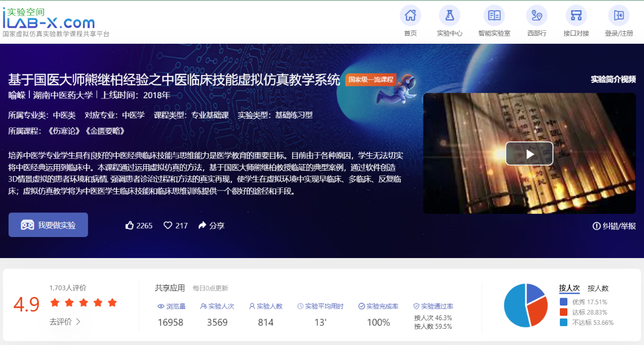Favorite the course with heart icon
The height and width of the screenshot is (345, 644).
168,225
